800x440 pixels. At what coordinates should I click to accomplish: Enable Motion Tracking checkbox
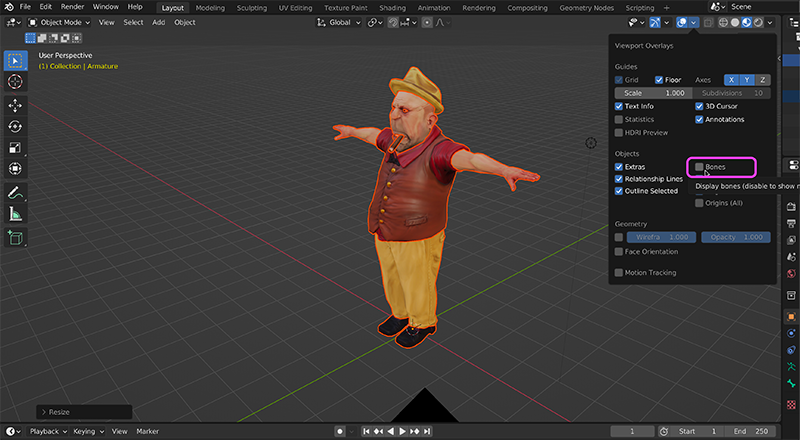click(x=618, y=273)
